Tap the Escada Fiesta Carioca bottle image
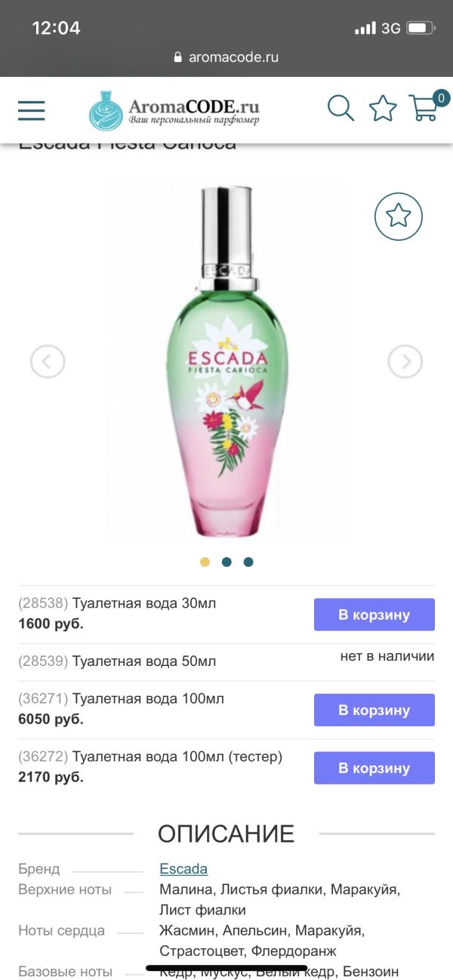The height and width of the screenshot is (980, 453). coord(226,362)
